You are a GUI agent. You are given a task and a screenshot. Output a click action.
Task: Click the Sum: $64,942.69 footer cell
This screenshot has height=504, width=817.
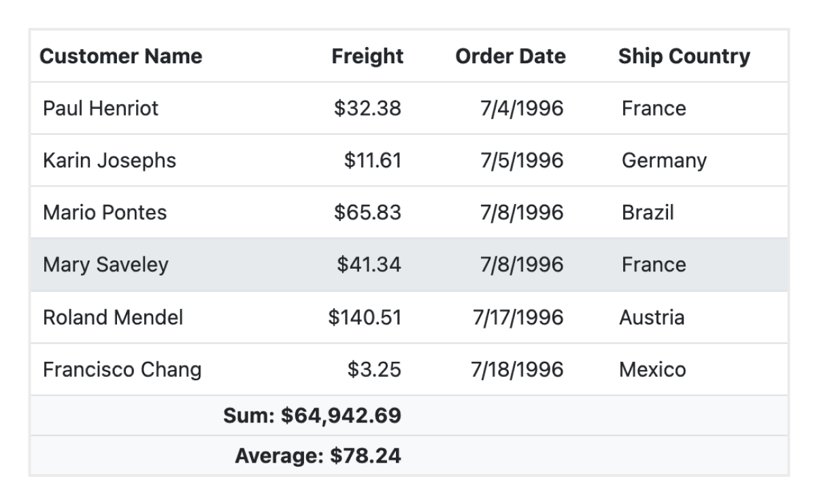312,416
